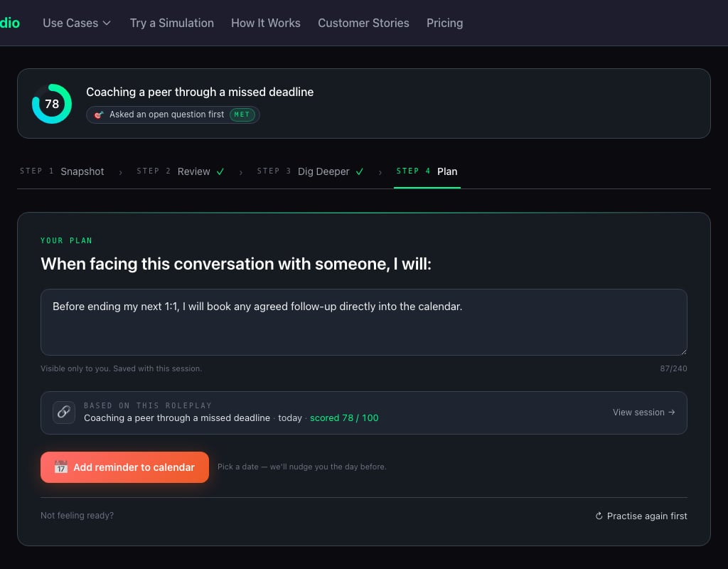Image resolution: width=728 pixels, height=569 pixels.
Task: Visit Customer Stories page
Action: click(x=363, y=23)
